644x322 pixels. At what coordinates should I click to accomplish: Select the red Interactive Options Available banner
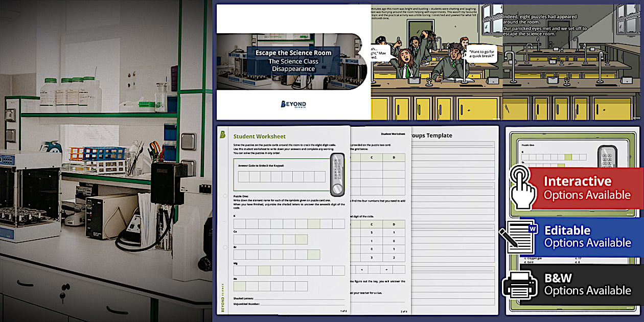[x=586, y=188]
